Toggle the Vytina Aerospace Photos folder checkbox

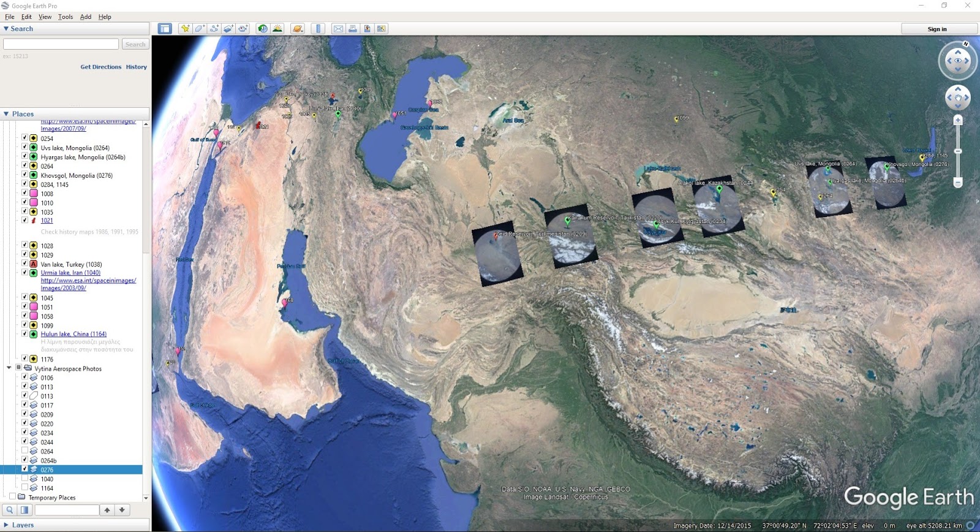coord(18,368)
